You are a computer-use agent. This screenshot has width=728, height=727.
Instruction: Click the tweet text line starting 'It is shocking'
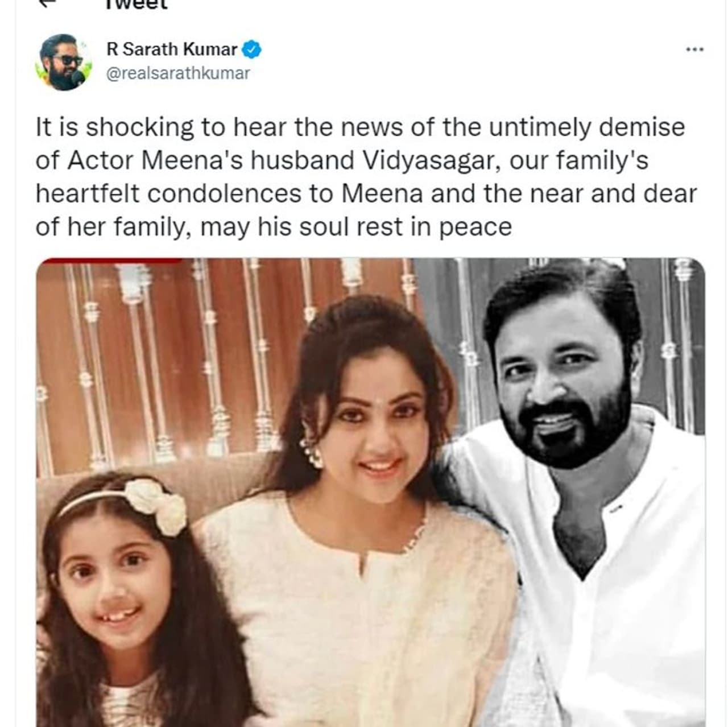(x=360, y=127)
